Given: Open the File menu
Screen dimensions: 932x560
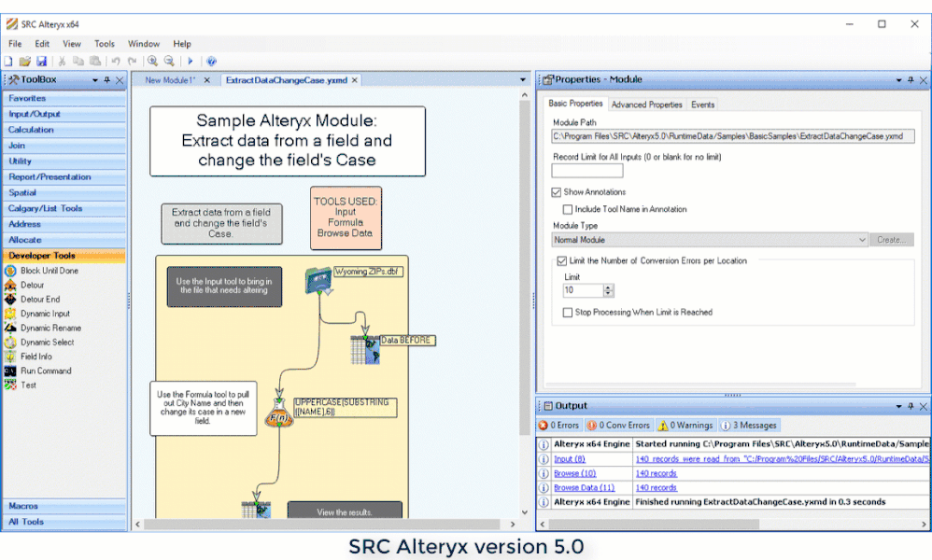Looking at the screenshot, I should tap(15, 44).
